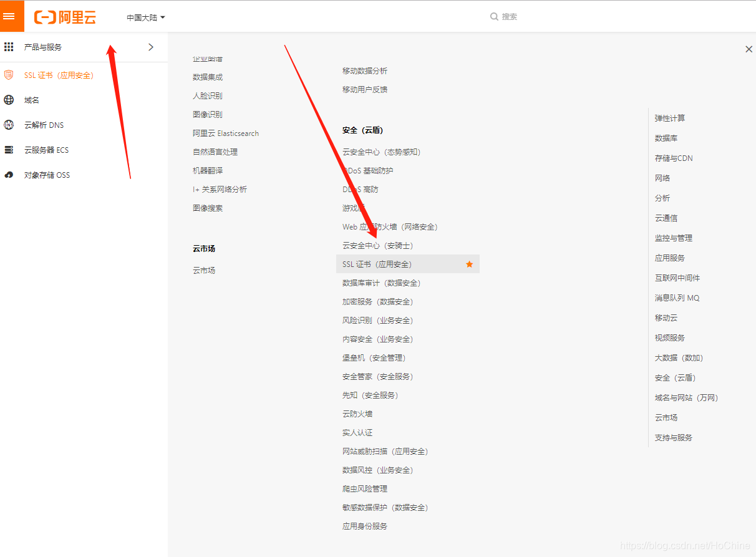Open 云服务器 ECS in the sidebar
This screenshot has height=557, width=756.
[x=46, y=150]
